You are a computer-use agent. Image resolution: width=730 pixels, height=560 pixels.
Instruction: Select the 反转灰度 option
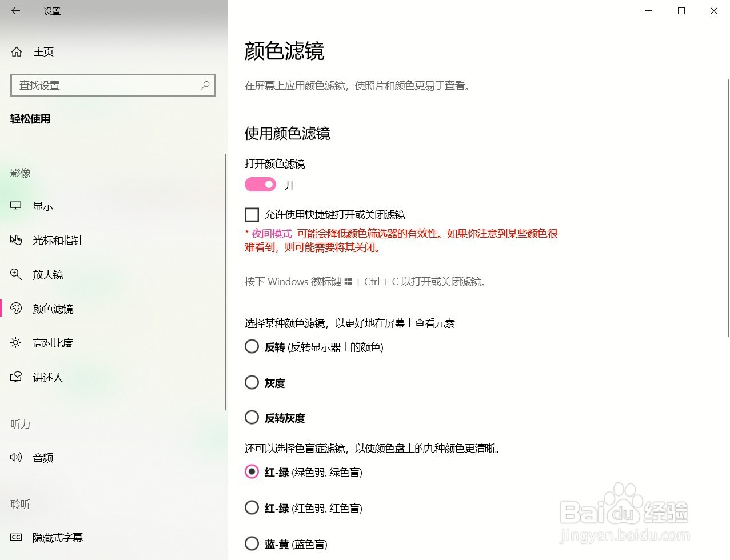(252, 417)
